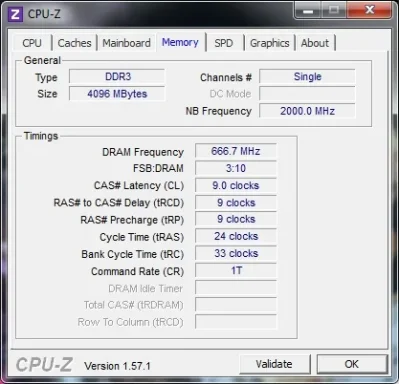Viewport: 399px width, 384px height.
Task: Click the Channels # label
Action: click(226, 78)
